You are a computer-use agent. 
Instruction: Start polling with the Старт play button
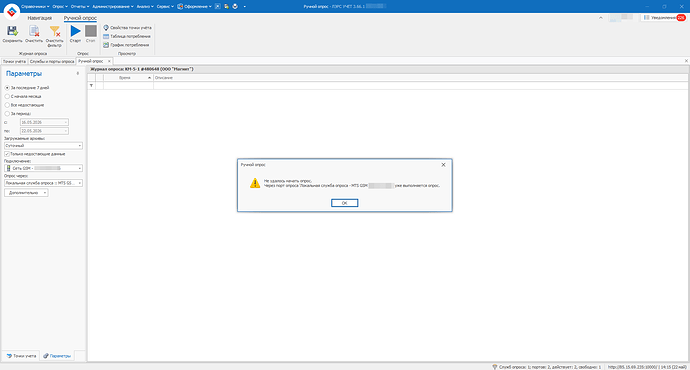tap(76, 34)
